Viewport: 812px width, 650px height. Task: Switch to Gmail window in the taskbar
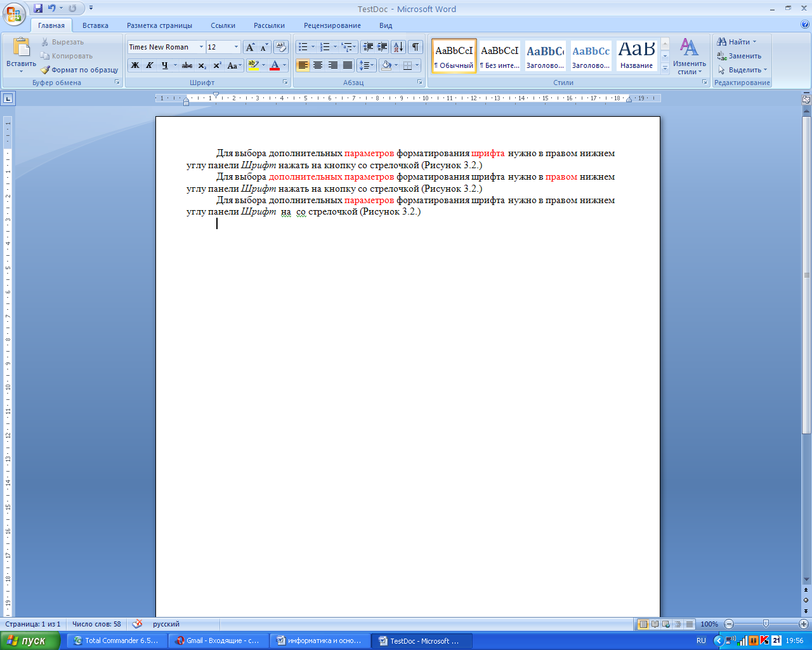218,640
